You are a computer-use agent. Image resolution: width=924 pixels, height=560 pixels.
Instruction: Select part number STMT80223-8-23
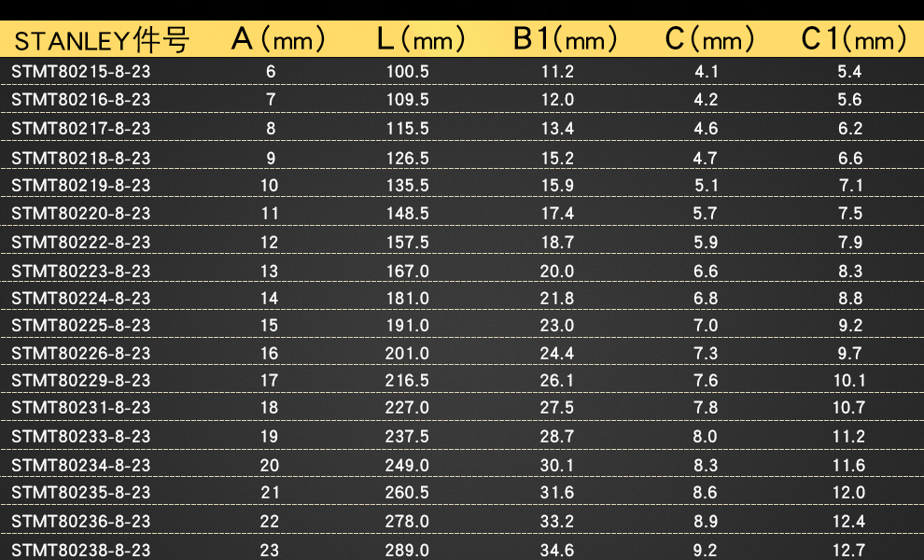coord(80,272)
